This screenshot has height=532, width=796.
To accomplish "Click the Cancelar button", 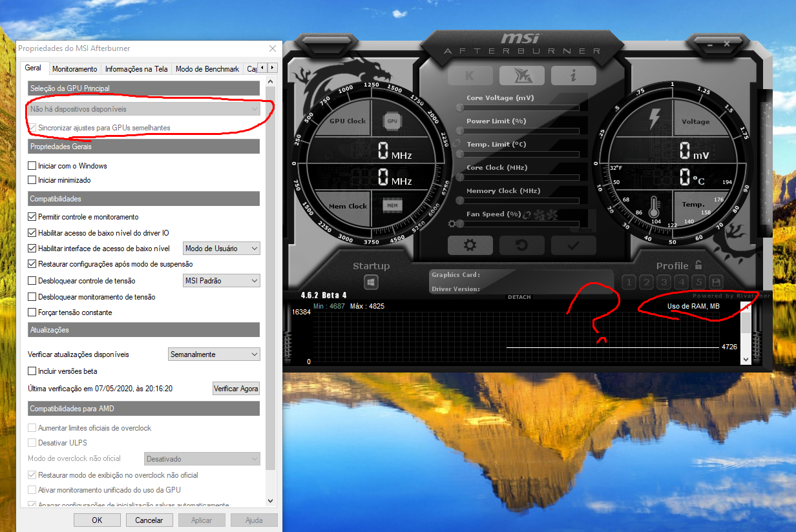I will coord(149,520).
